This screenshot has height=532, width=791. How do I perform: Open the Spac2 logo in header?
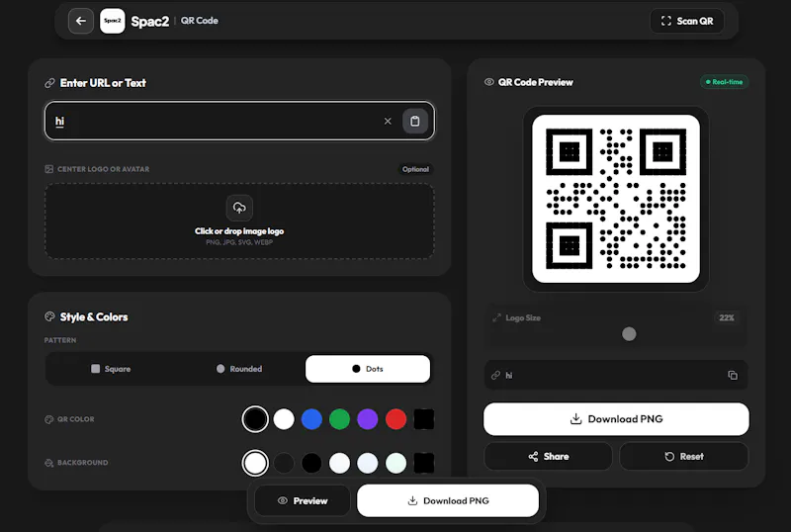tap(113, 21)
